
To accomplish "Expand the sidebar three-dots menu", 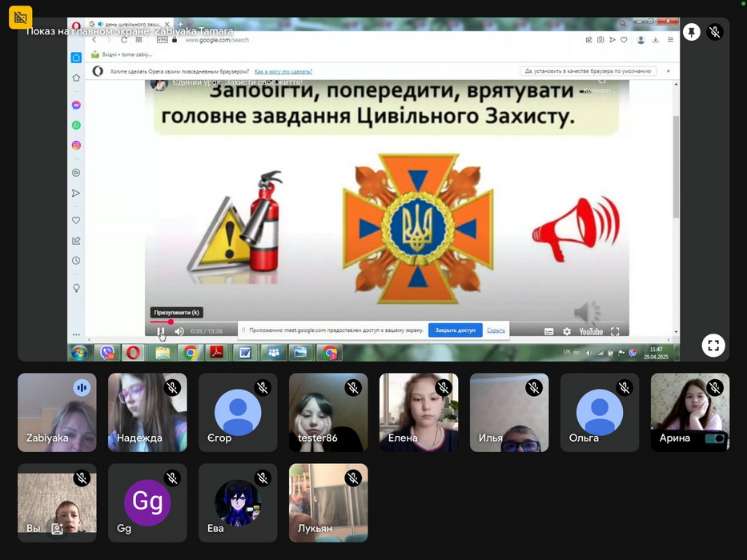I will 76,334.
